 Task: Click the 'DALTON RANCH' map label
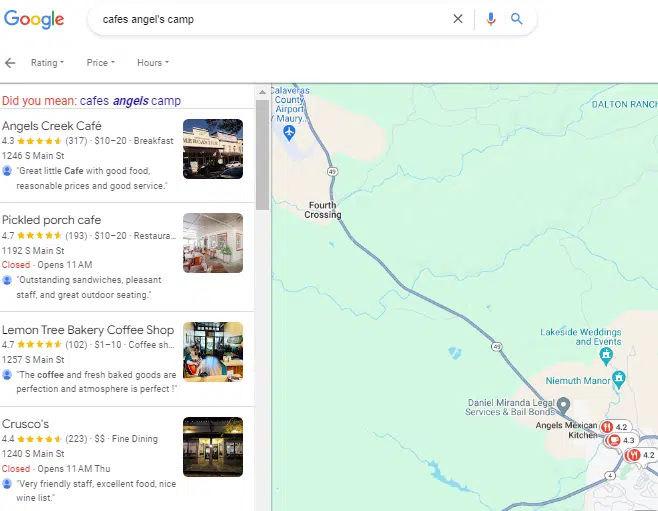coord(624,104)
